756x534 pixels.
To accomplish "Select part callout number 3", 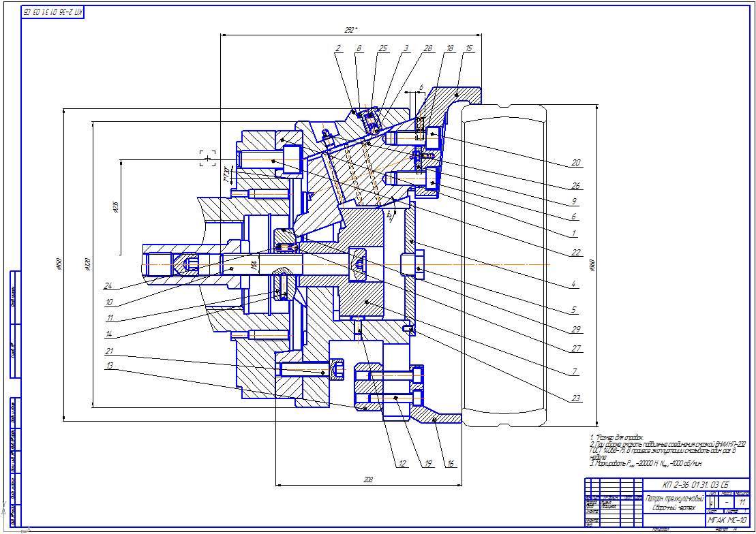I will (406, 48).
